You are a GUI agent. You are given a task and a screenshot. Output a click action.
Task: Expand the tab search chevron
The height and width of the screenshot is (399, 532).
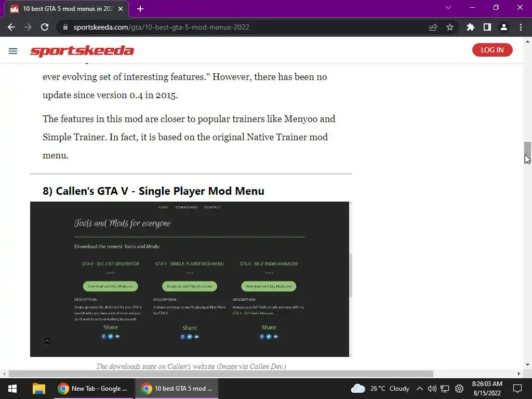448,7
